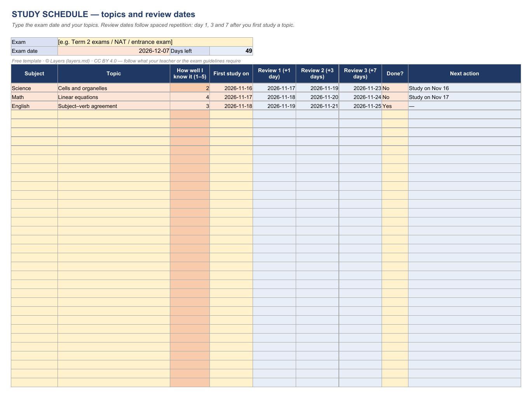Screen dimensions: 532x398
Task: Click the Days left label cell
Action: tap(190, 51)
